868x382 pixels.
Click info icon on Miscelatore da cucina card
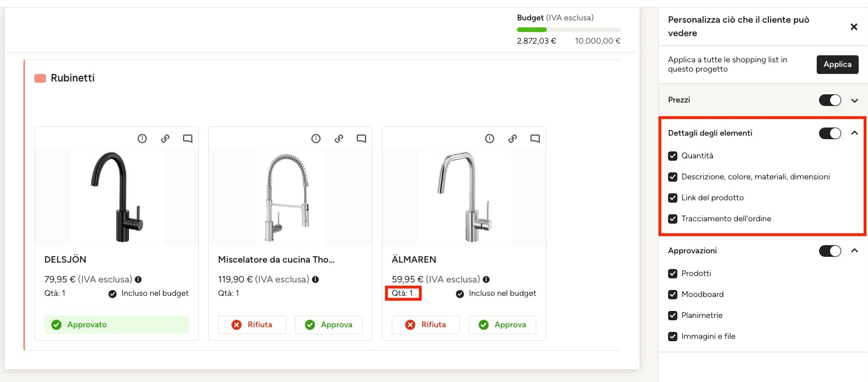[316, 139]
